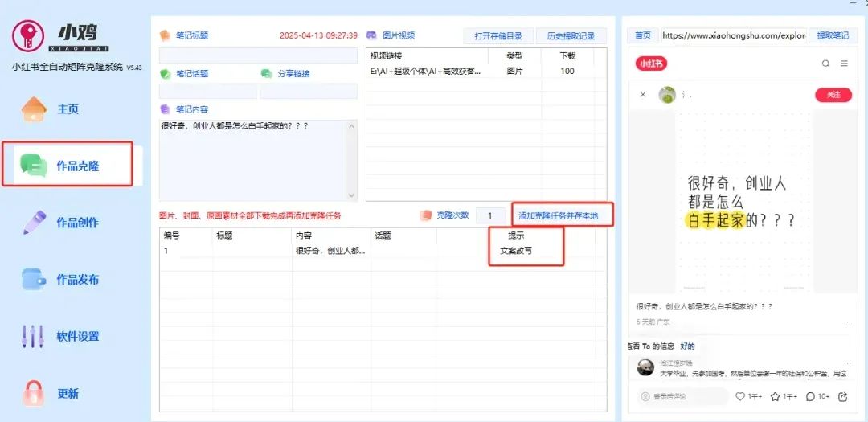Click the 编号 column header
Image resolution: width=868 pixels, height=422 pixels.
[x=186, y=236]
